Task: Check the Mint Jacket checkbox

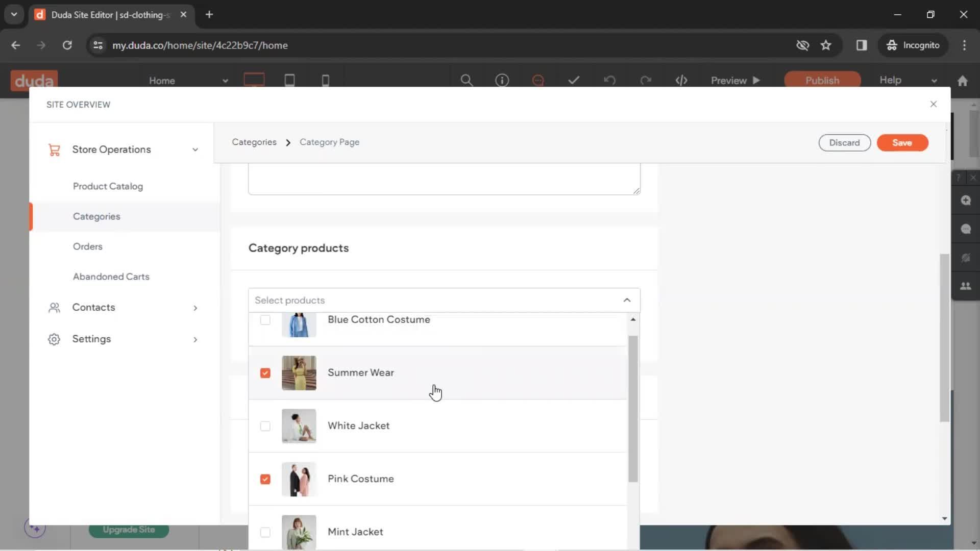Action: 265,532
